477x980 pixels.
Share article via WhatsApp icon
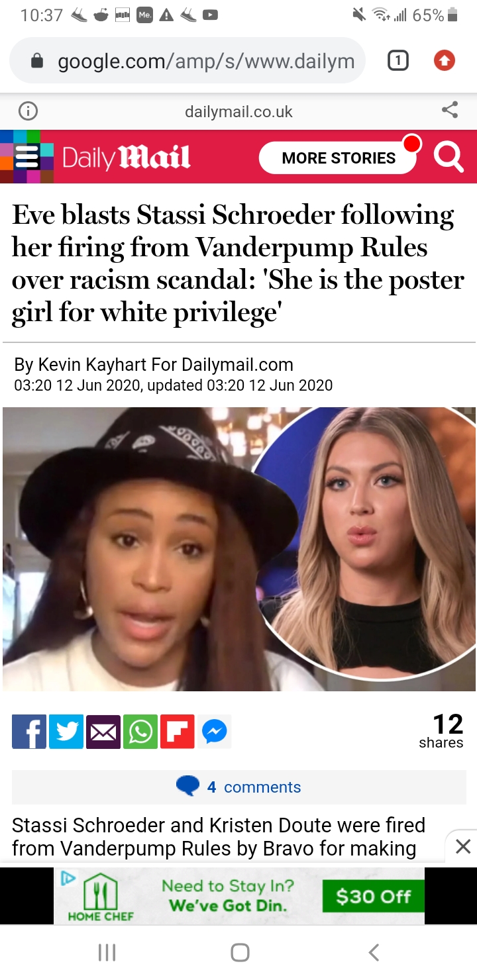click(x=140, y=732)
